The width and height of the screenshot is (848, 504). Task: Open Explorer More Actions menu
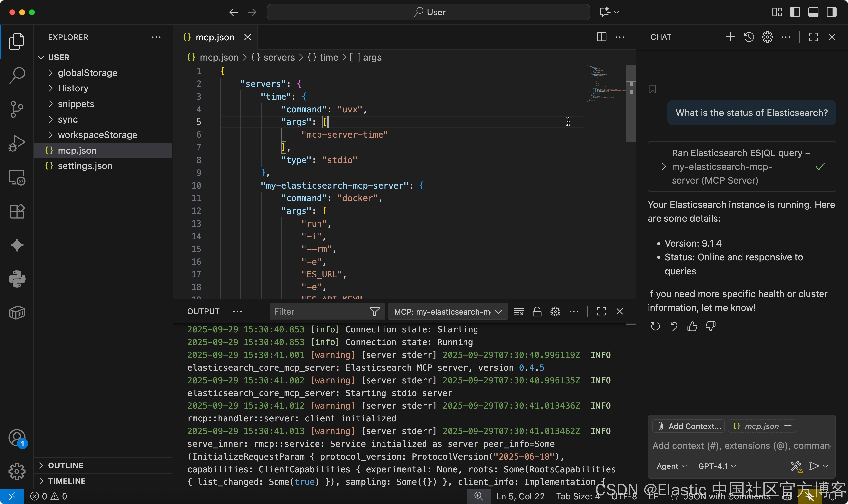(156, 37)
